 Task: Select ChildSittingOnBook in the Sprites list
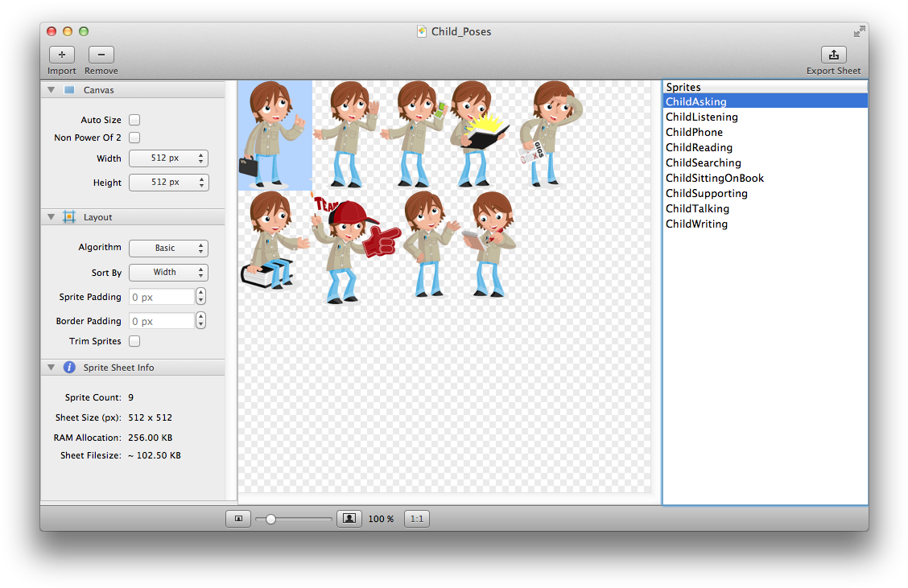[x=714, y=178]
